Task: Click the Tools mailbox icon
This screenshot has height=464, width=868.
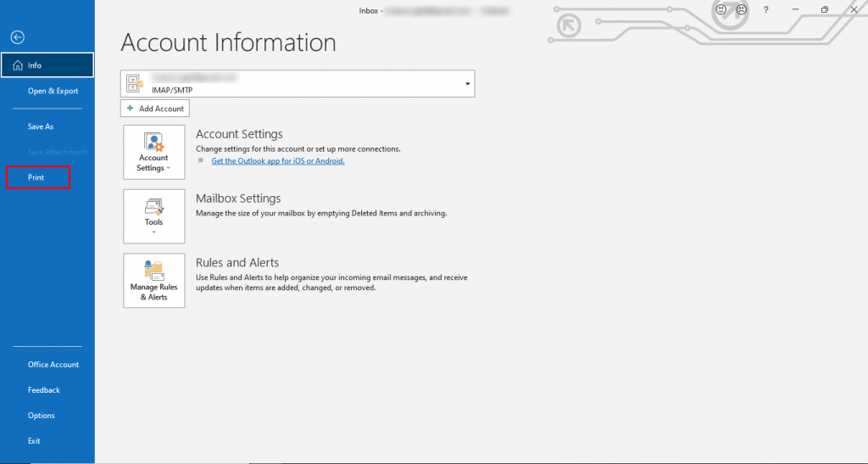Action: coord(153,206)
